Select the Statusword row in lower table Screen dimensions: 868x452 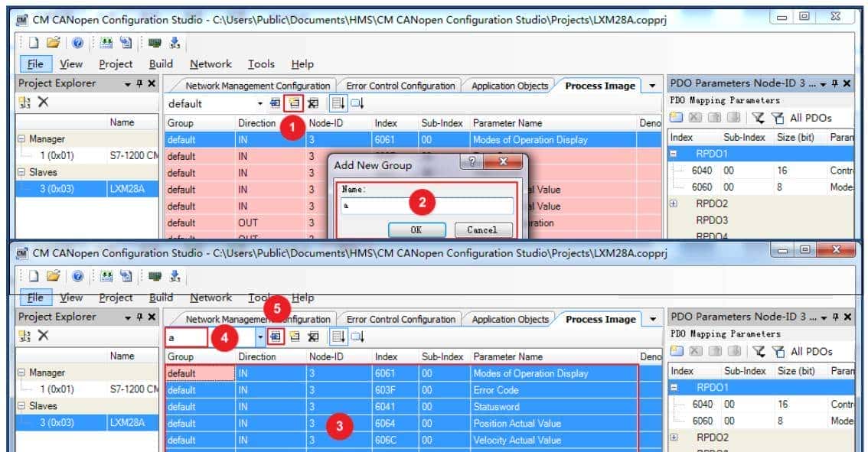point(498,407)
